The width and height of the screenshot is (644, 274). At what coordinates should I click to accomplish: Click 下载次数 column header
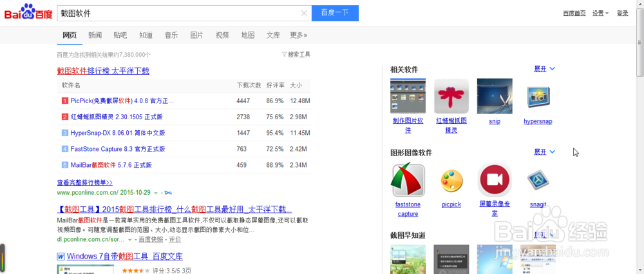[249, 86]
